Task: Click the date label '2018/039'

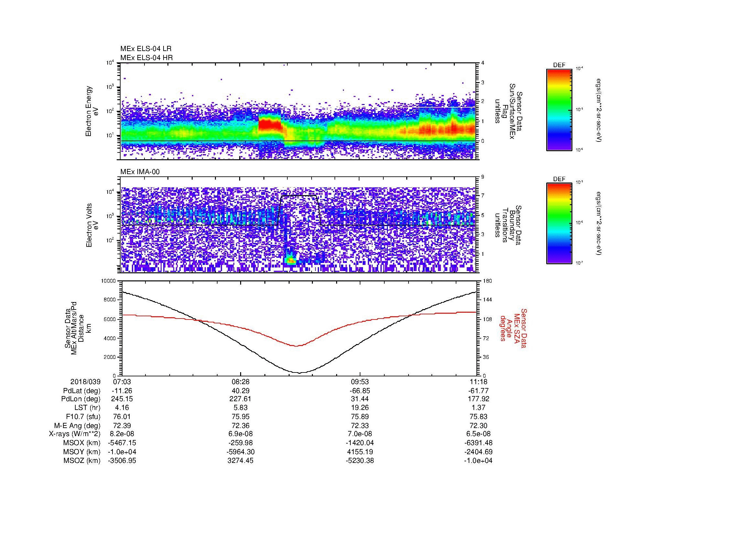Action: click(x=85, y=382)
